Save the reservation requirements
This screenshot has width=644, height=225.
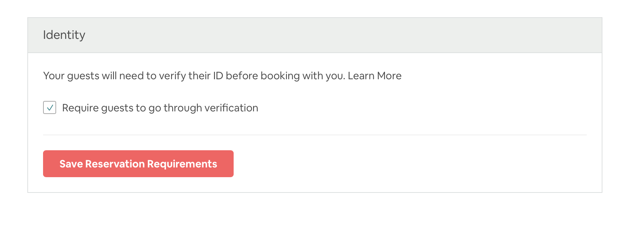pyautogui.click(x=138, y=164)
